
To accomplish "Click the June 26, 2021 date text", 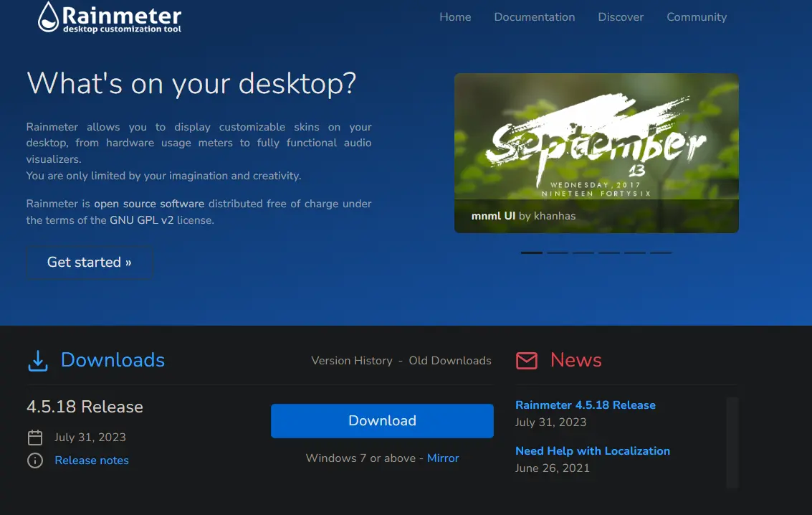I will click(553, 468).
